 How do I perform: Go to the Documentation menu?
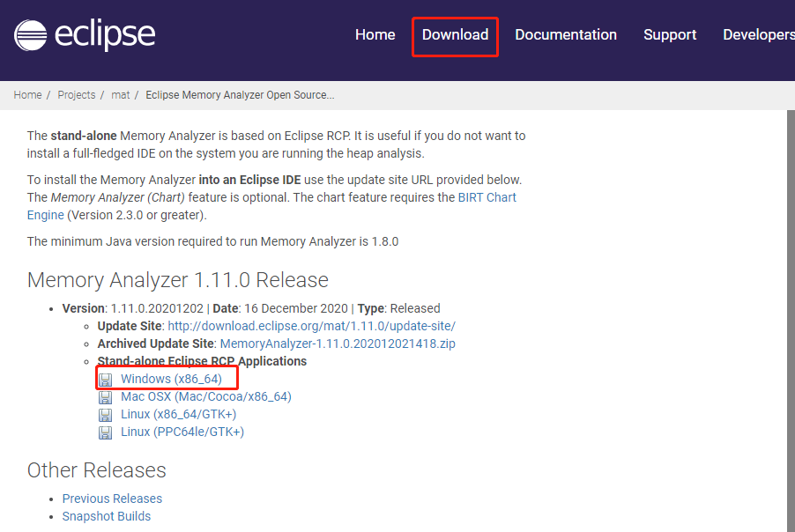pos(566,34)
